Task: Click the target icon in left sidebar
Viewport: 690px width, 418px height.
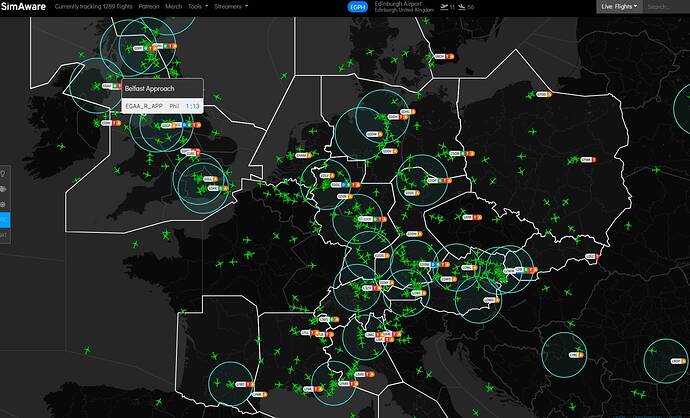Action: tap(4, 203)
